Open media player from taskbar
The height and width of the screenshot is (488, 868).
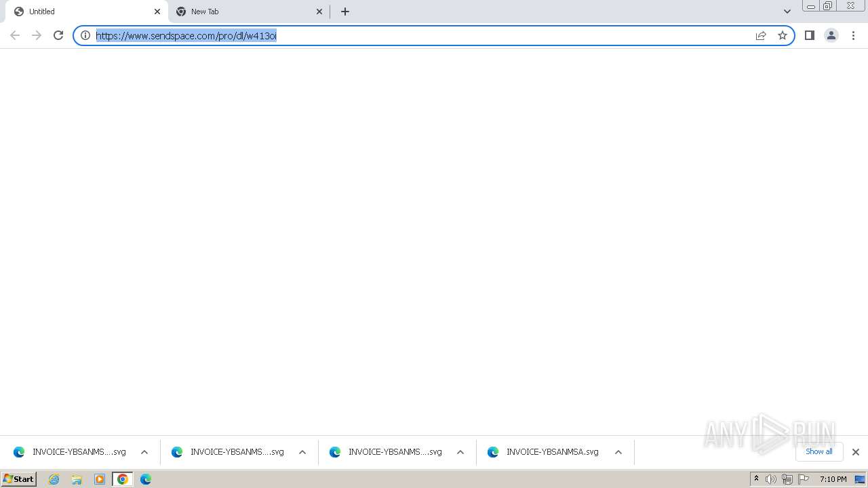(x=100, y=479)
